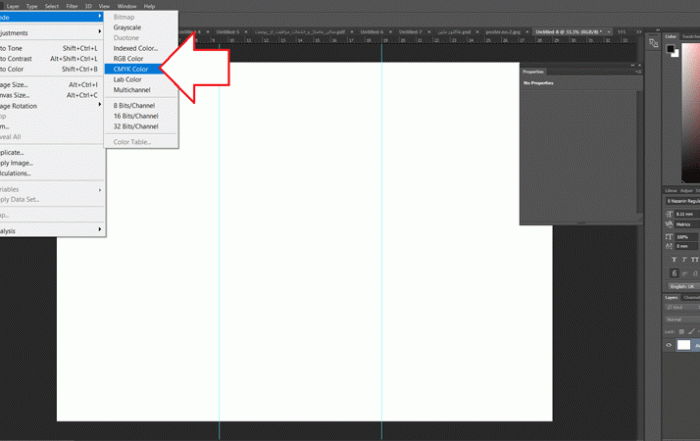
Task: Collapse the Properties panel using double arrows
Action: 633,65
